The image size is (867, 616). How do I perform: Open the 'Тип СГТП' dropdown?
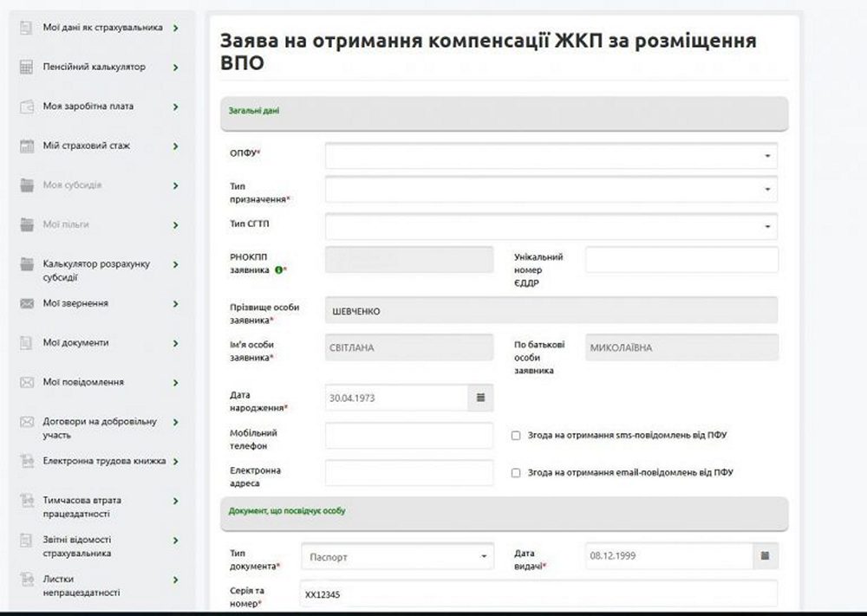click(x=551, y=226)
